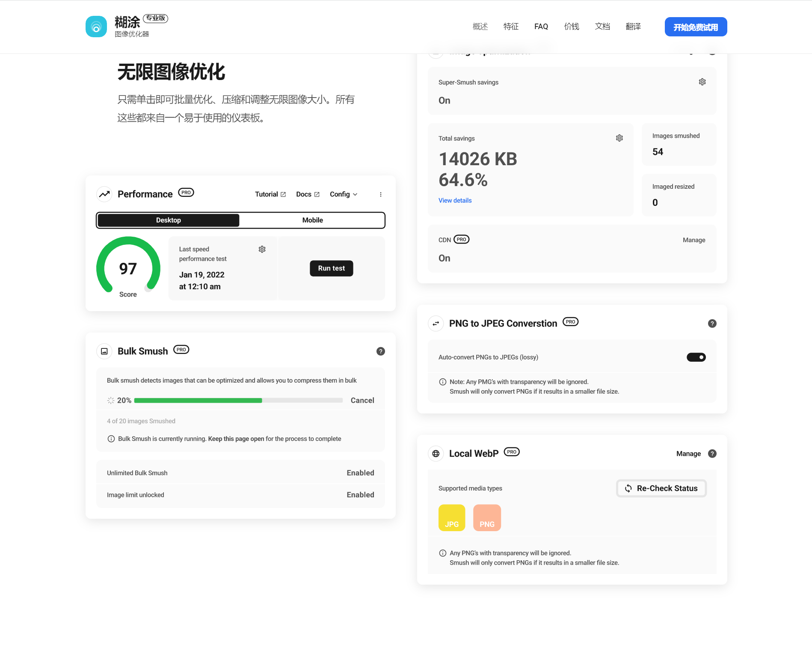The height and width of the screenshot is (645, 812).
Task: Click PRO badge next to Performance
Action: click(x=186, y=193)
